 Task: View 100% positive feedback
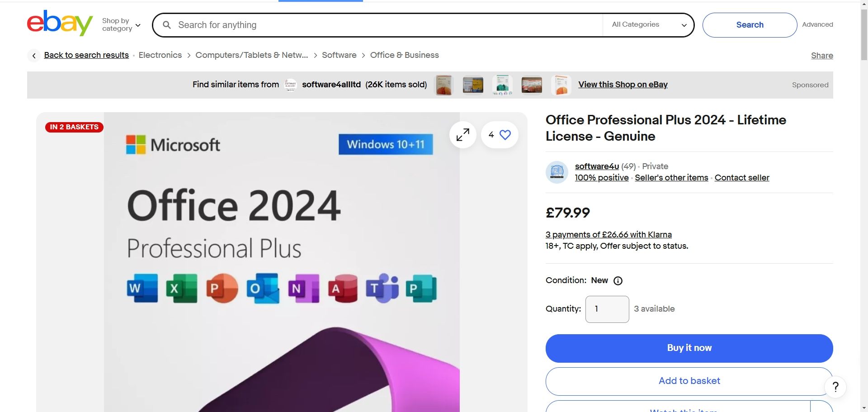[602, 178]
